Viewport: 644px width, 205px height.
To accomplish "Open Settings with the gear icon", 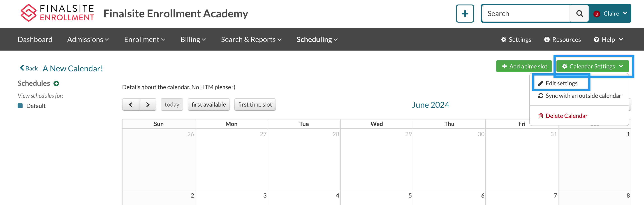I will pos(516,40).
